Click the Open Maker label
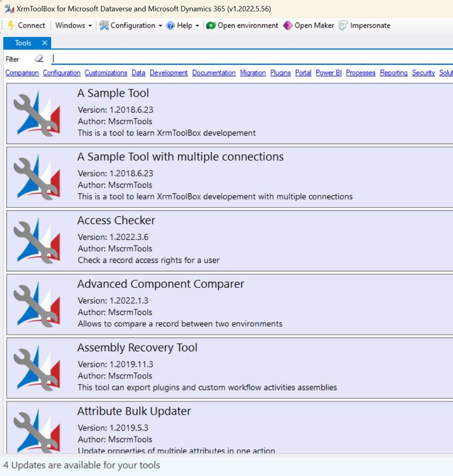 (315, 26)
